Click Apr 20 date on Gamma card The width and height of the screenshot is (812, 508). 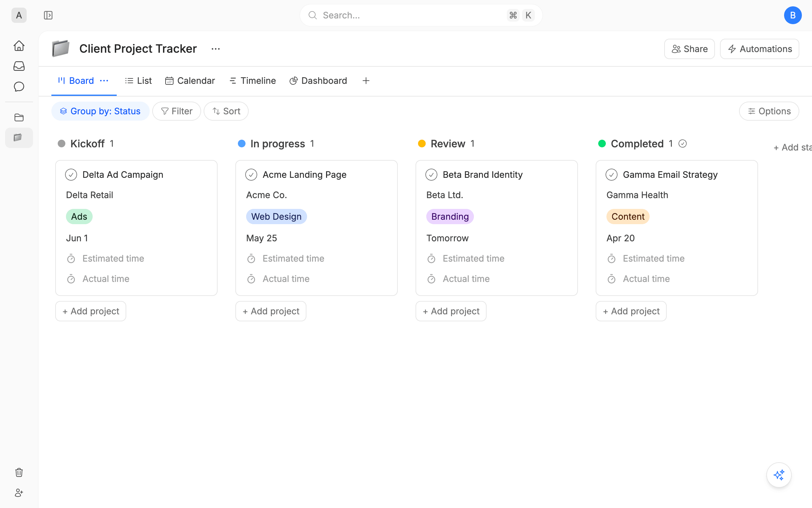click(621, 238)
